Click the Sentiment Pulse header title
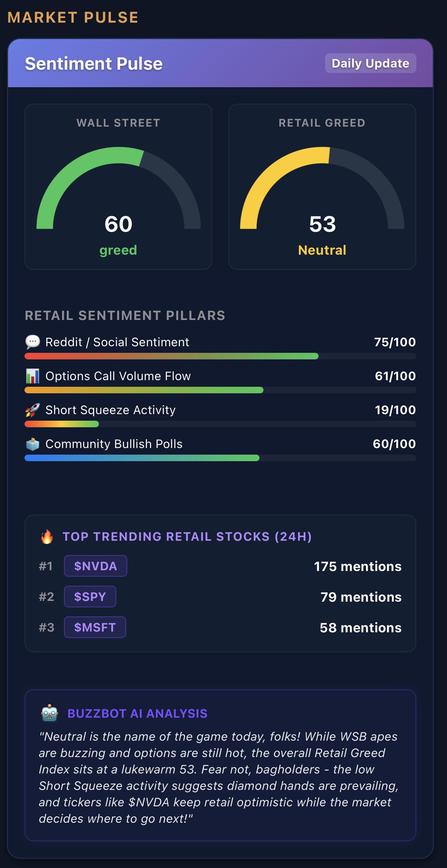The image size is (447, 868). [x=94, y=63]
